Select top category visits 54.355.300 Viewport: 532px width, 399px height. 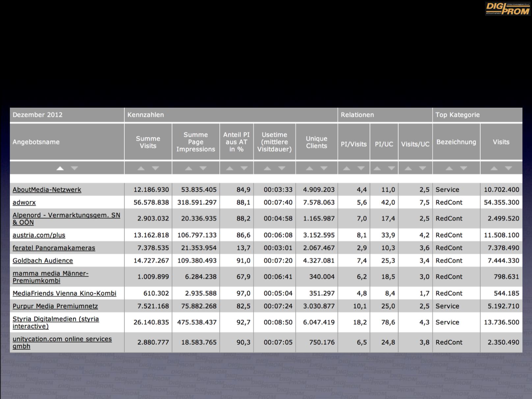click(x=501, y=202)
